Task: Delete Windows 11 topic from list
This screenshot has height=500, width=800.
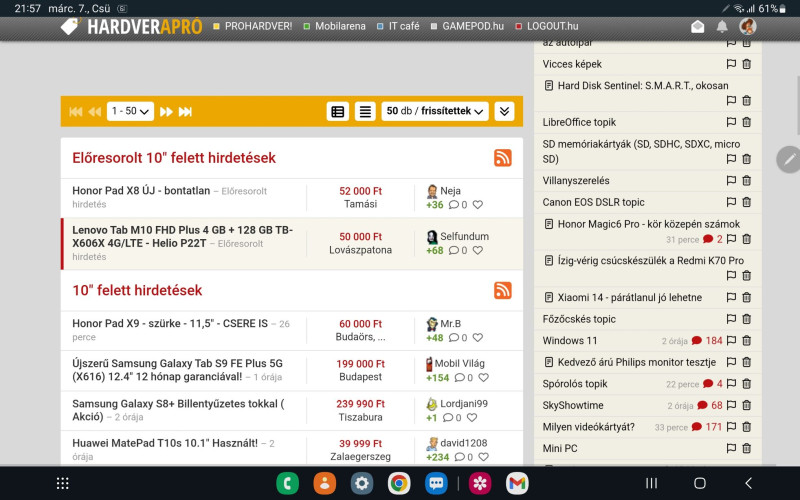Action: click(x=746, y=341)
